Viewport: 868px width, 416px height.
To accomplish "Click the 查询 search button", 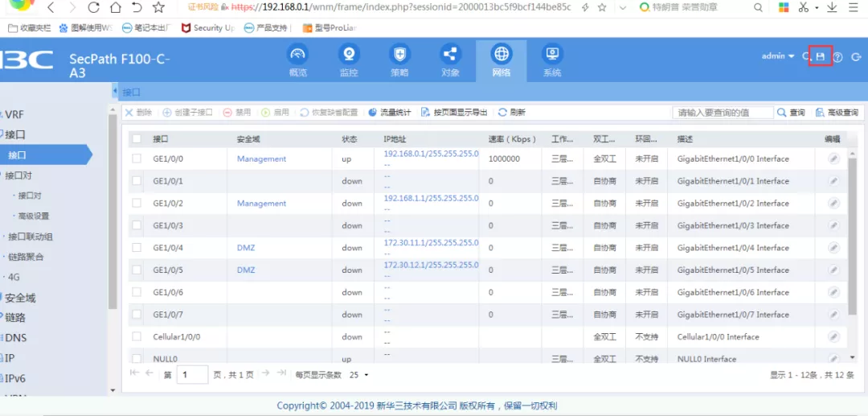I will tap(791, 113).
